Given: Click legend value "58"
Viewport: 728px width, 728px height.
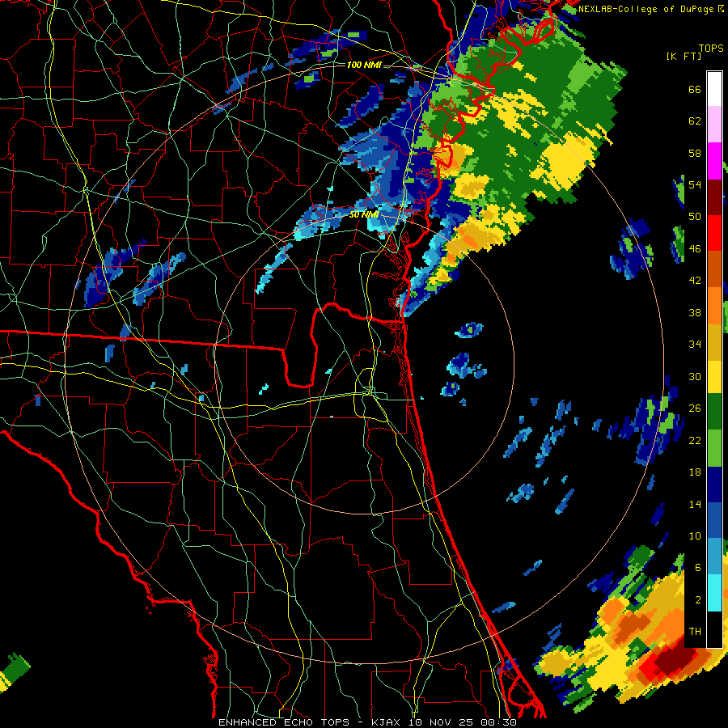Looking at the screenshot, I should (x=695, y=153).
